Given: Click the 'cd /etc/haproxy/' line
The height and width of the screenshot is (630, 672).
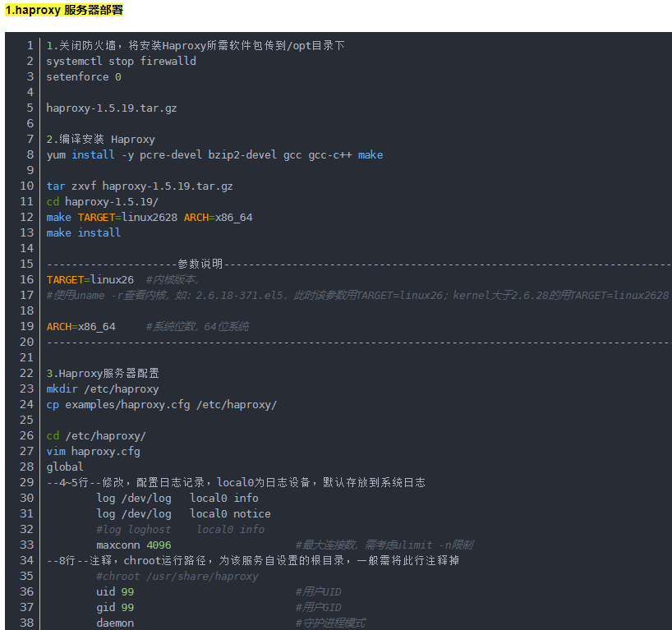Looking at the screenshot, I should [x=96, y=436].
